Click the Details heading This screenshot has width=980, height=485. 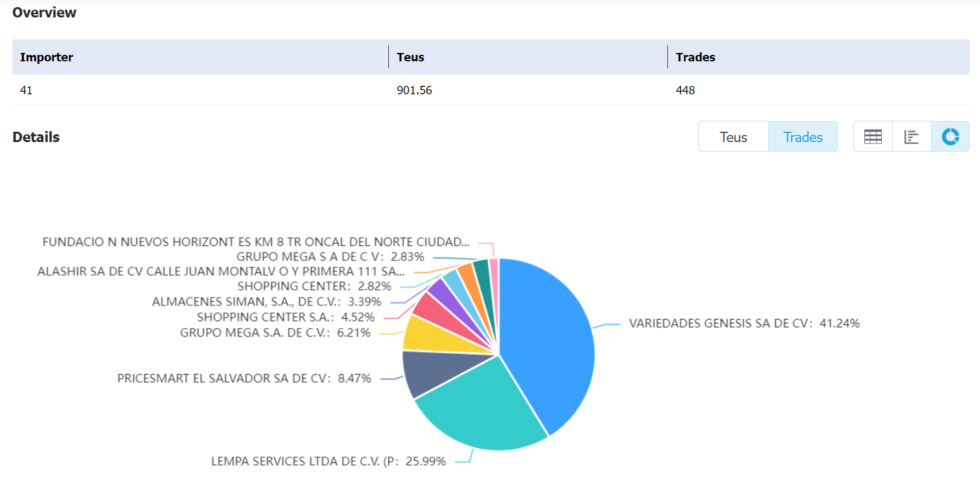(36, 137)
